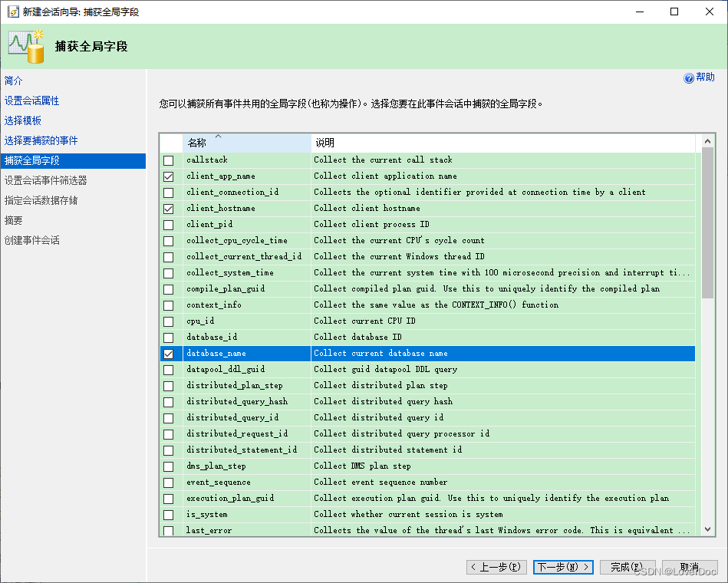This screenshot has height=583, width=728.
Task: Enable the collect_cpu_cycle_time checkbox
Action: 169,241
